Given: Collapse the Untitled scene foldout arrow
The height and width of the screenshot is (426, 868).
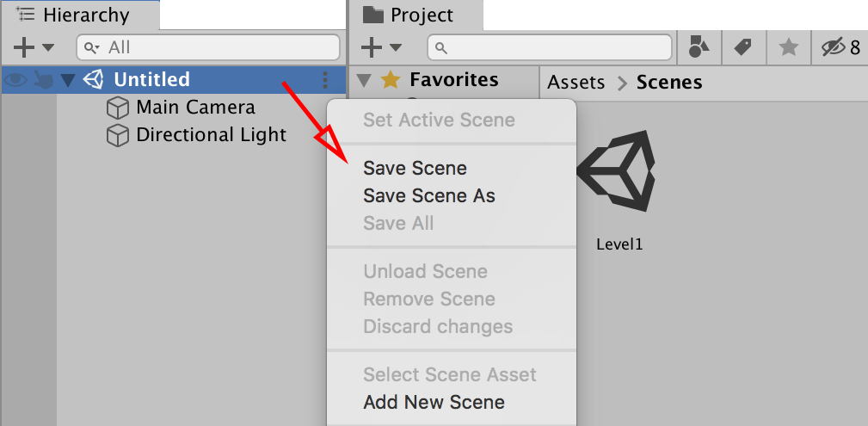Looking at the screenshot, I should (x=68, y=81).
